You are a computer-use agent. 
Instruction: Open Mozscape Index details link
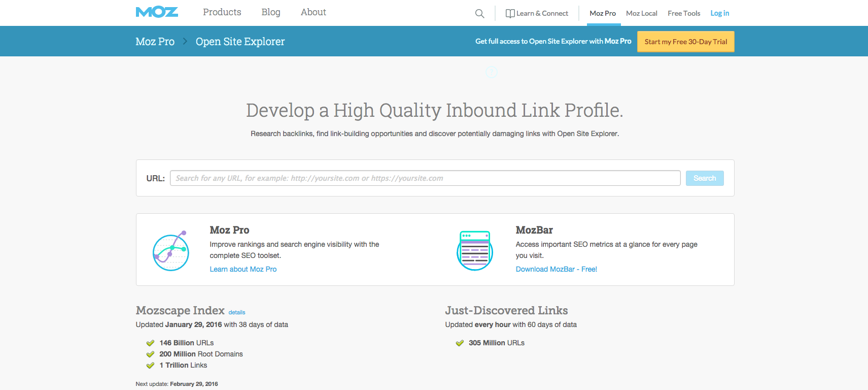pos(237,312)
